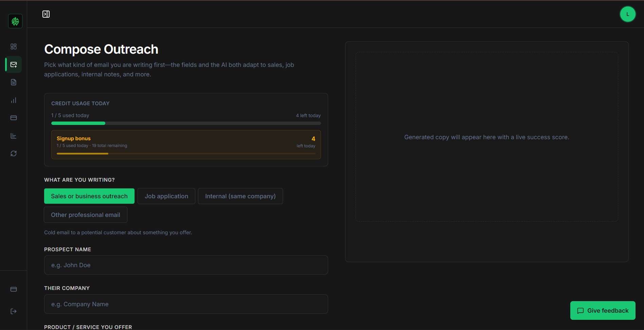
Task: Open the analytics bar chart icon
Action: point(14,100)
